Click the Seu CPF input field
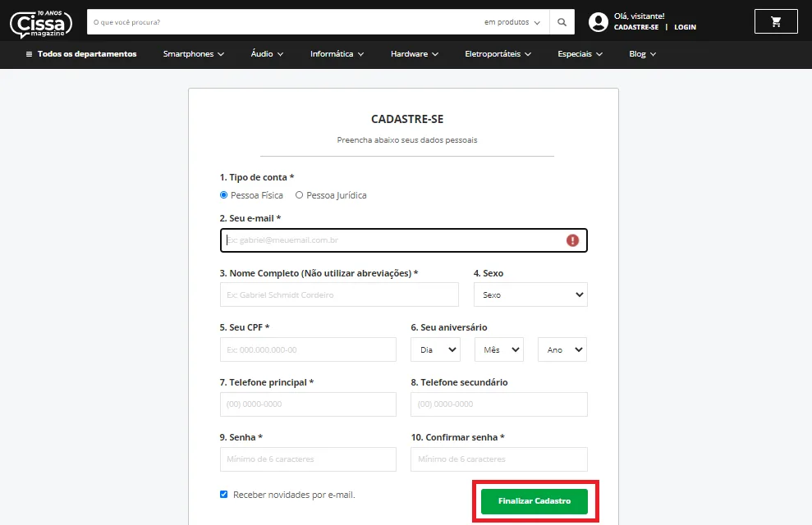Image resolution: width=812 pixels, height=525 pixels. tap(308, 349)
